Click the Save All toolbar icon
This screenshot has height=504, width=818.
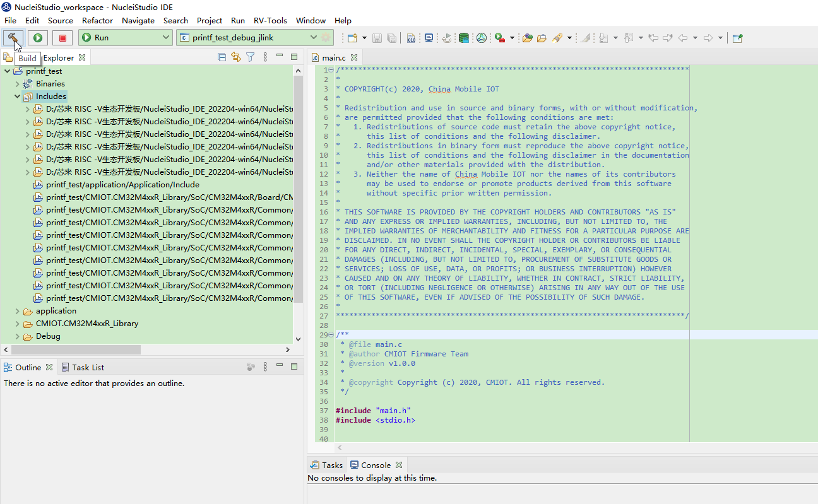point(391,38)
